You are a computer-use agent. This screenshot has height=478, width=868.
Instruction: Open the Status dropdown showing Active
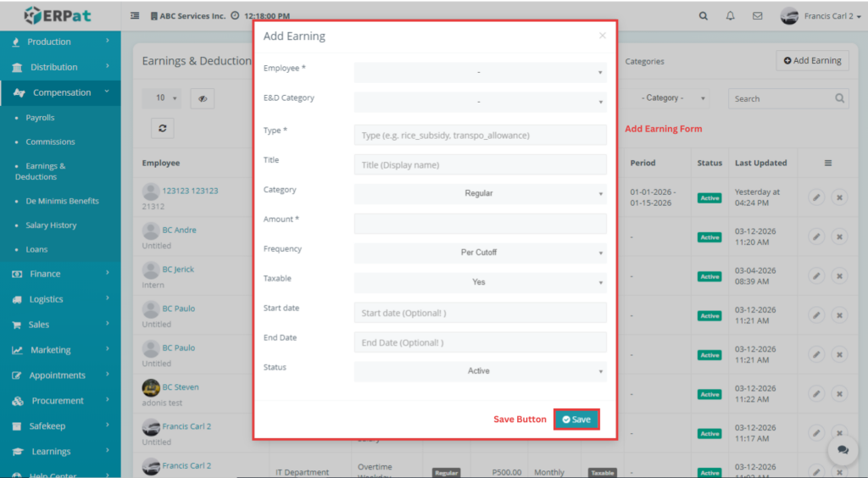[480, 371]
